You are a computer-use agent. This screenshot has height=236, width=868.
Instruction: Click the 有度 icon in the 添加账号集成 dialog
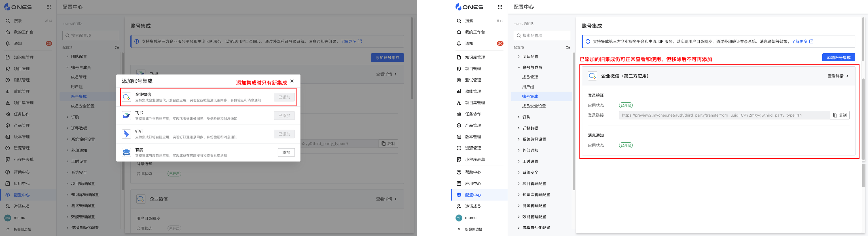point(126,152)
